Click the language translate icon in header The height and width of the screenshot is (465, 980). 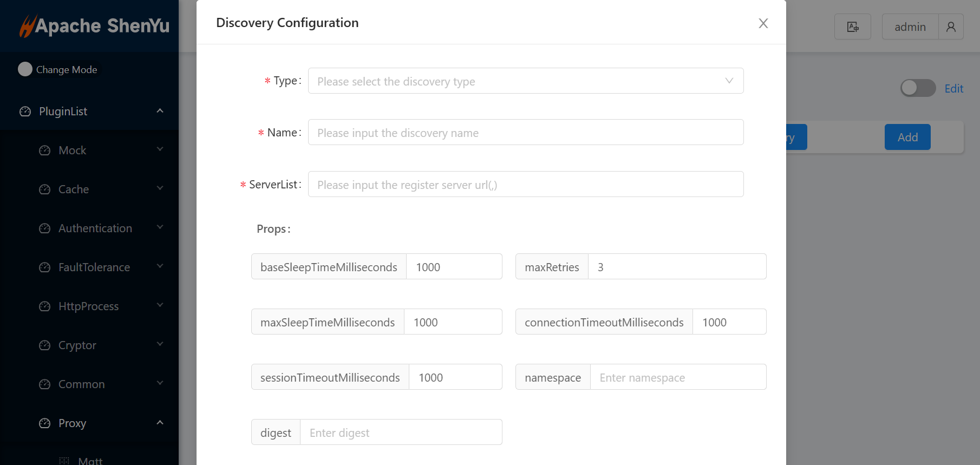coord(852,27)
